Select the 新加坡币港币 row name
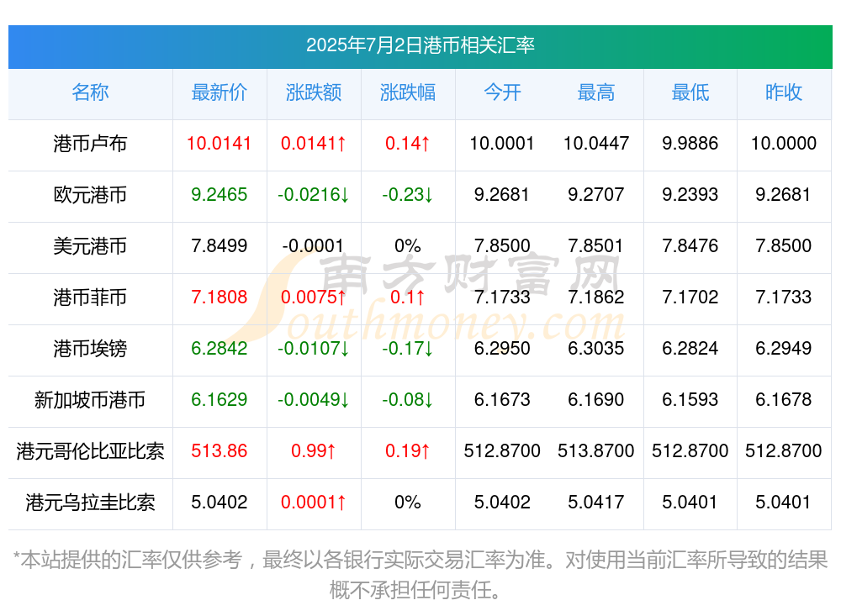Screen dimensions: 841x616 coord(90,400)
